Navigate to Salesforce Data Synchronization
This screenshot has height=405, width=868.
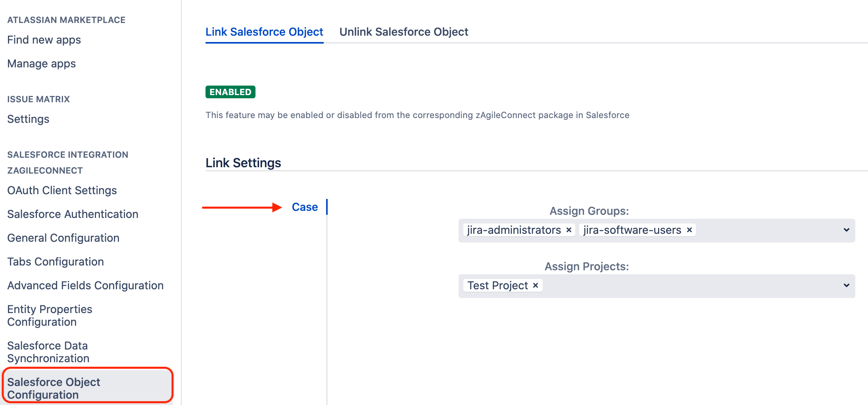(48, 352)
